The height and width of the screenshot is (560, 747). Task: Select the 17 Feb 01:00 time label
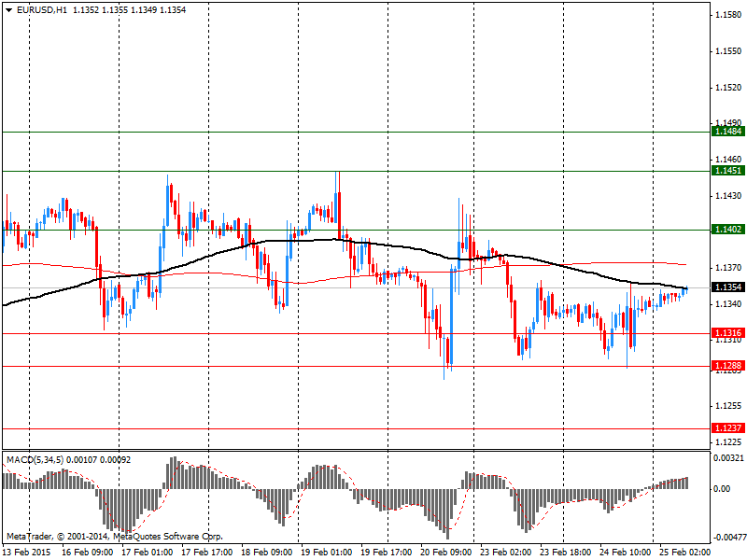148,553
